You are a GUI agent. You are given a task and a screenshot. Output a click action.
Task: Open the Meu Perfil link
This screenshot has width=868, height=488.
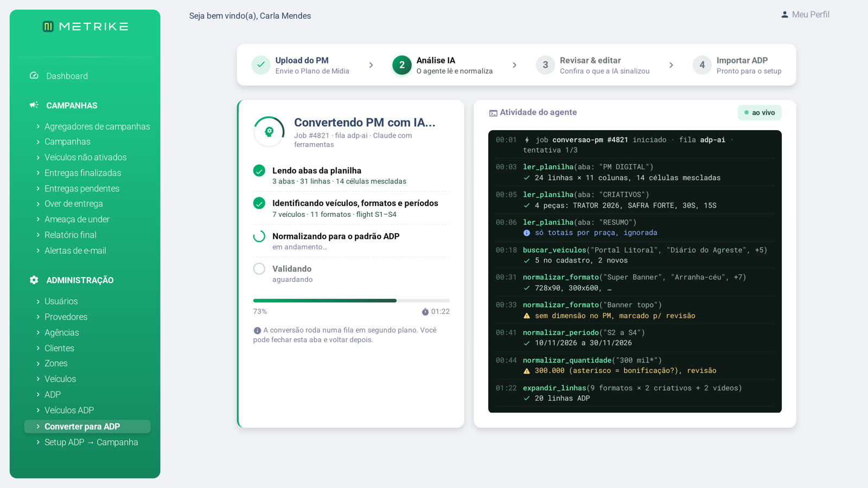point(805,15)
